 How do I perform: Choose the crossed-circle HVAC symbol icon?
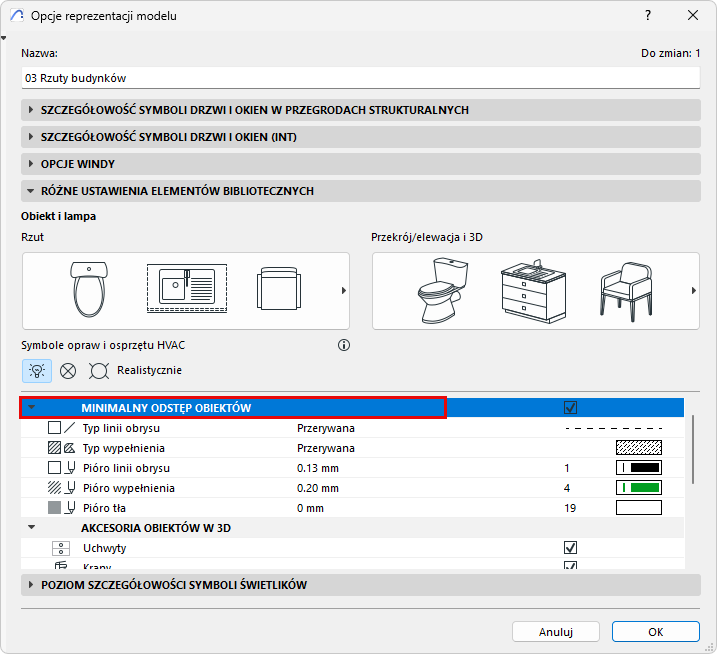(68, 371)
